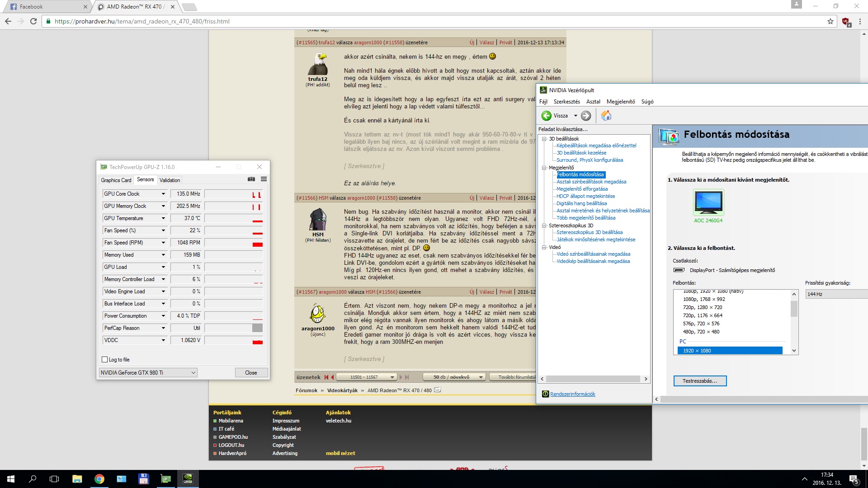Click the Close button in GPU-Z

251,373
